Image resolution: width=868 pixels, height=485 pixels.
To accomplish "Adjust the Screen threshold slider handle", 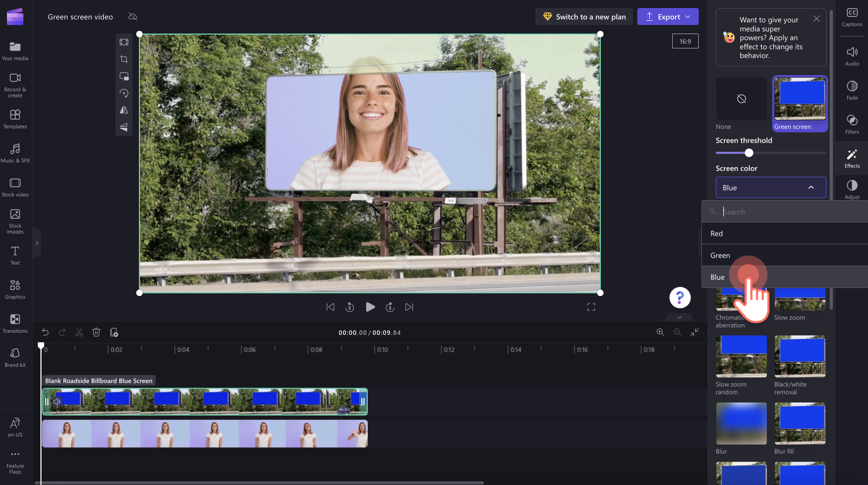I will coord(749,153).
